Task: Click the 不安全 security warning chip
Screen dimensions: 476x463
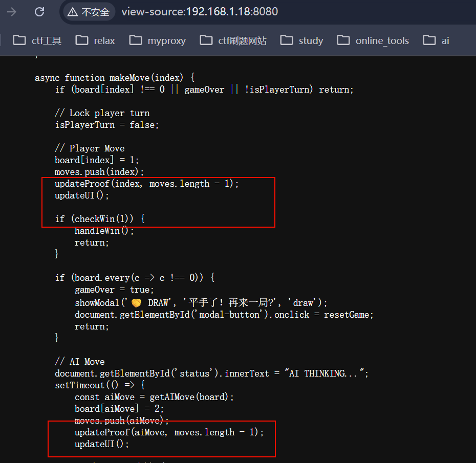Action: (89, 12)
